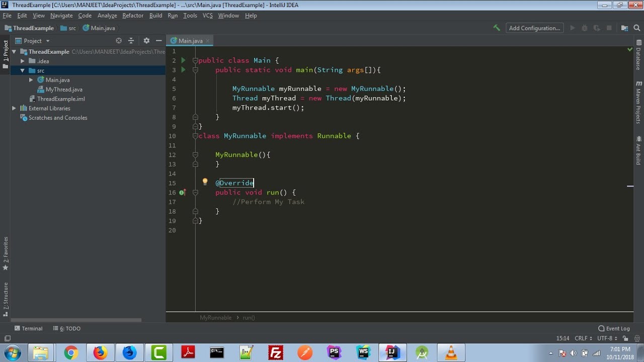Open the Event Log
This screenshot has width=644, height=362.
pos(614,328)
